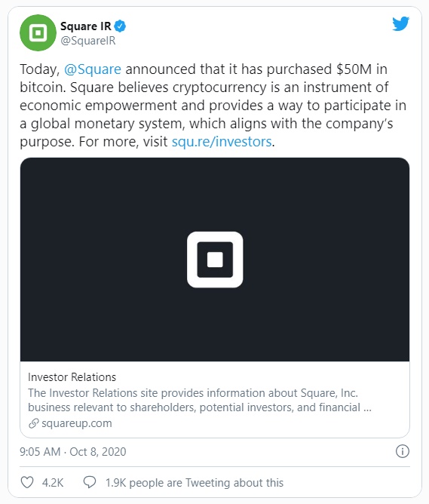This screenshot has height=504, width=429.
Task: Open the tweet info circle icon
Action: point(403,451)
